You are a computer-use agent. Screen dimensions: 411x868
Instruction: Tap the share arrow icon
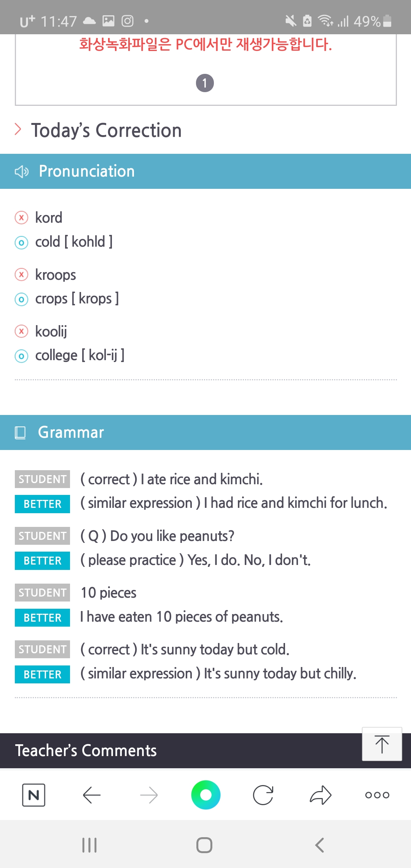[320, 795]
